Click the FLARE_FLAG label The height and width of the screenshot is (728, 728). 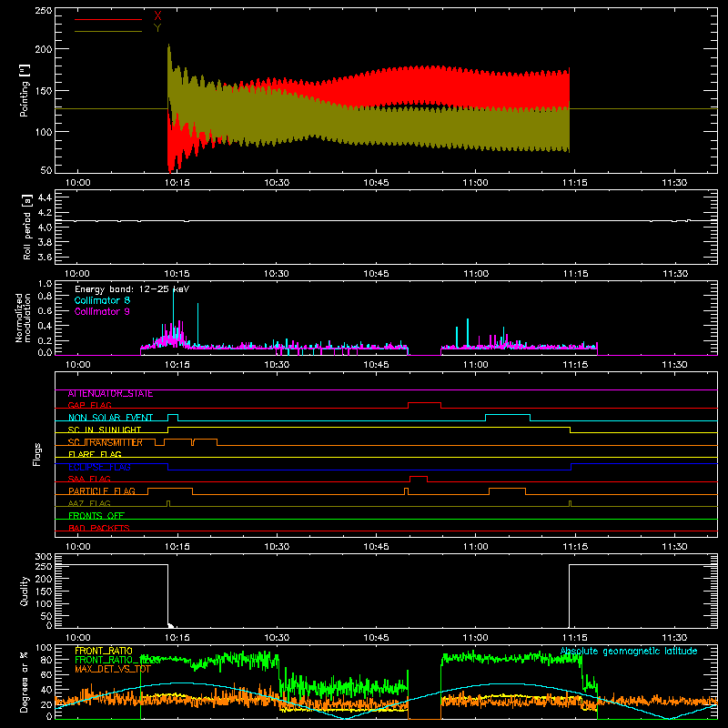tap(95, 454)
